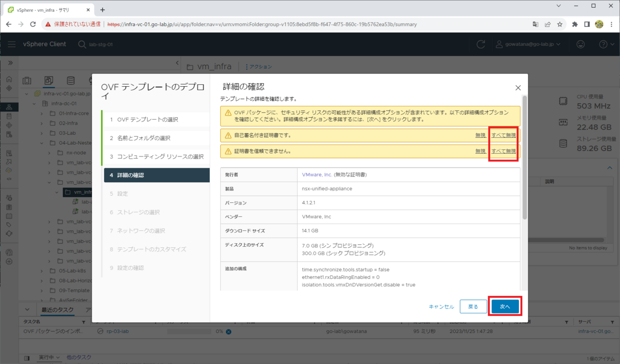Click the infra-vc-01.go... server cell

pos(596,331)
